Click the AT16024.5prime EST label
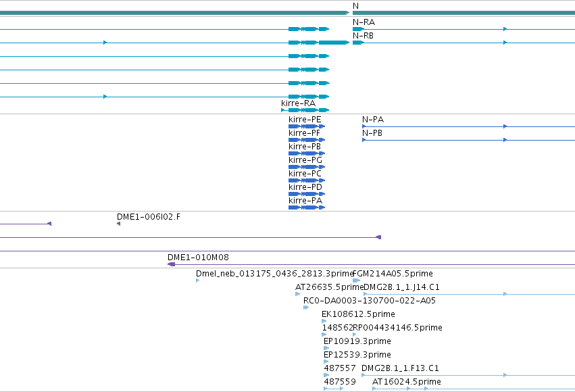Viewport: 575px width, 392px height. (406, 382)
